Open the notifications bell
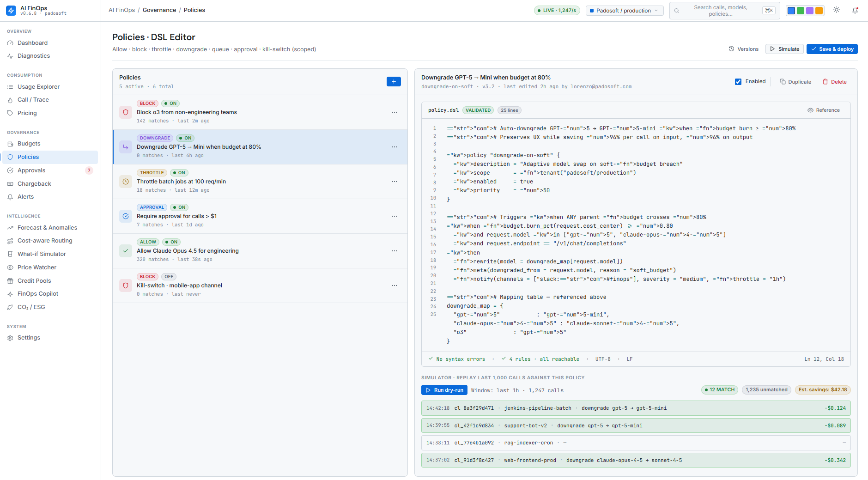868x480 pixels. tap(855, 10)
